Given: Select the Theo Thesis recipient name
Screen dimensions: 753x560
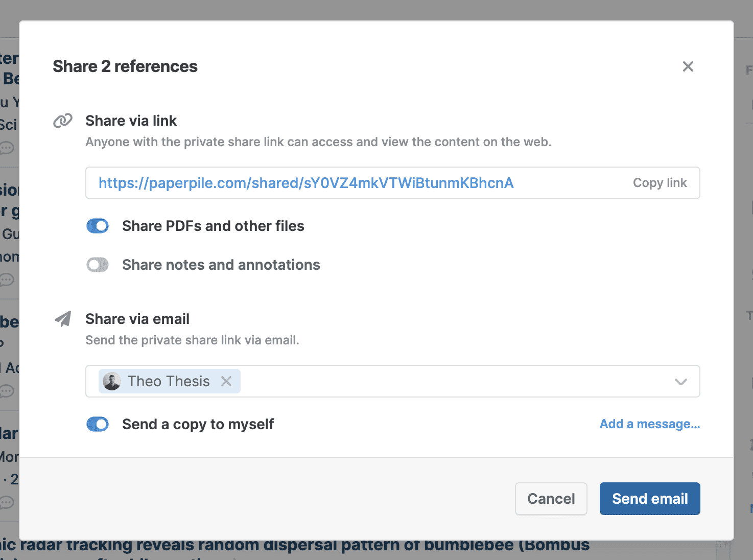Looking at the screenshot, I should tap(169, 381).
